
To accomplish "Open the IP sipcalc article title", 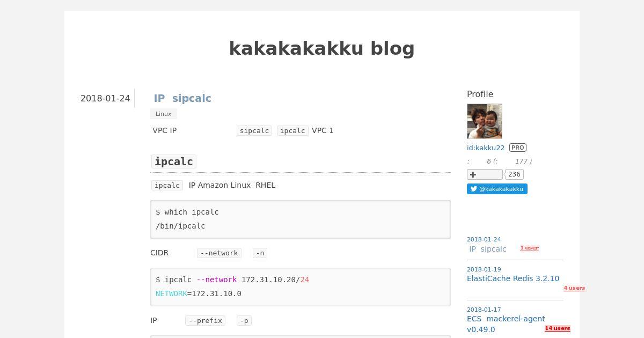I will point(182,98).
